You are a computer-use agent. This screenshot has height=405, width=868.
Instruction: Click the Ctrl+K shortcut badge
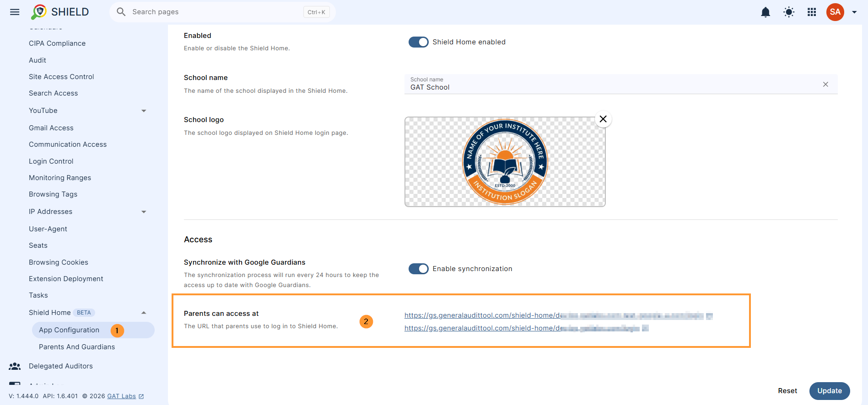317,12
